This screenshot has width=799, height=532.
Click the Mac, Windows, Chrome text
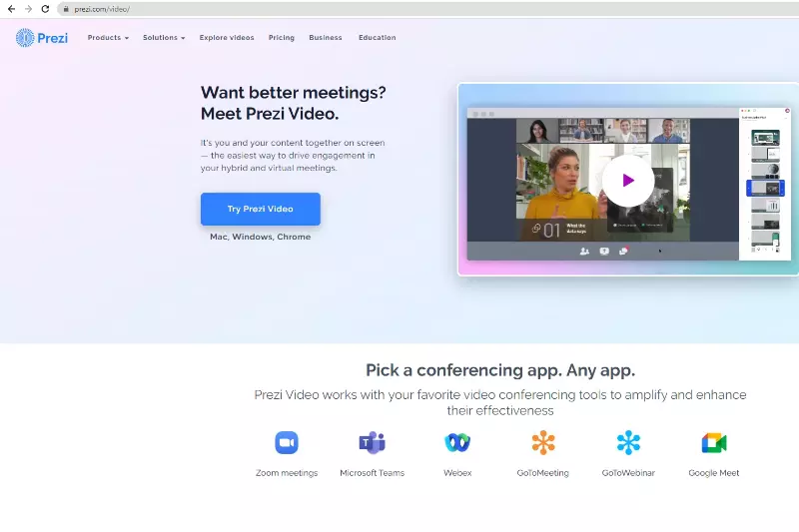click(261, 237)
